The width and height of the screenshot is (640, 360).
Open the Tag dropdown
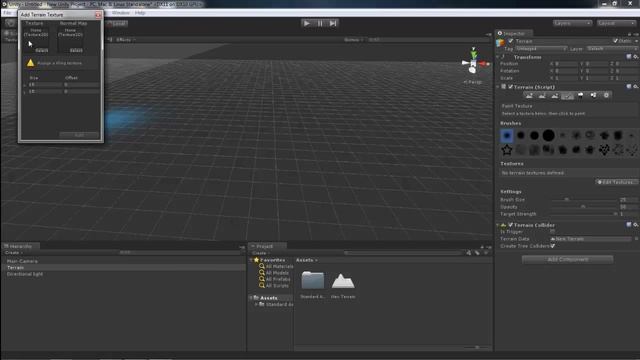coord(541,49)
